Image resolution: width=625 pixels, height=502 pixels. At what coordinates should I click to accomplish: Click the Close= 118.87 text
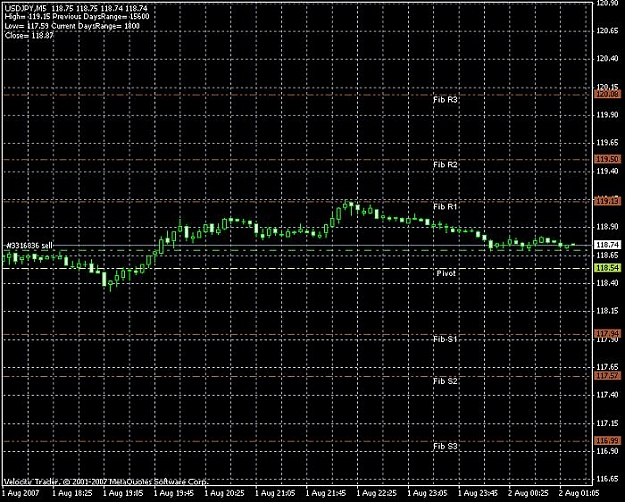click(x=29, y=35)
